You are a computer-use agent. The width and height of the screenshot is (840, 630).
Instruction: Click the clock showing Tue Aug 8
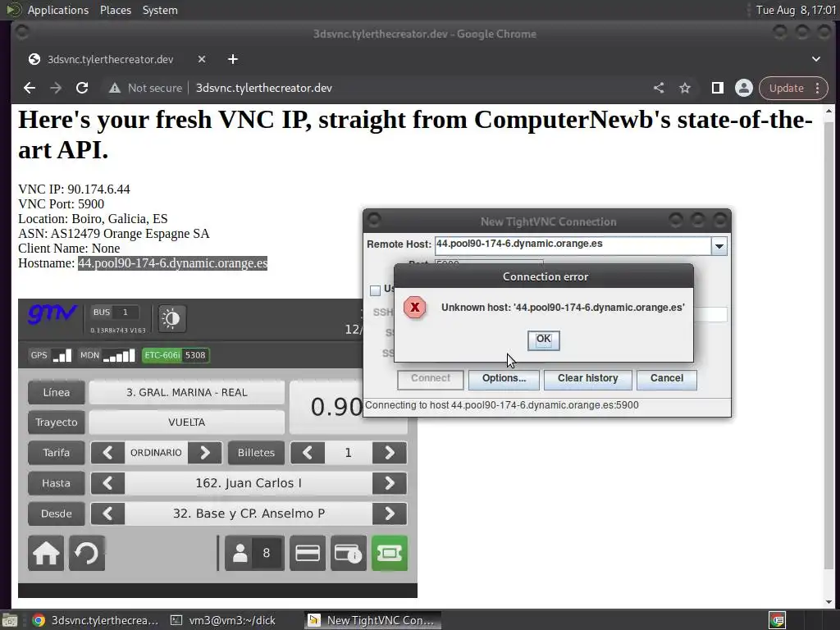click(796, 10)
